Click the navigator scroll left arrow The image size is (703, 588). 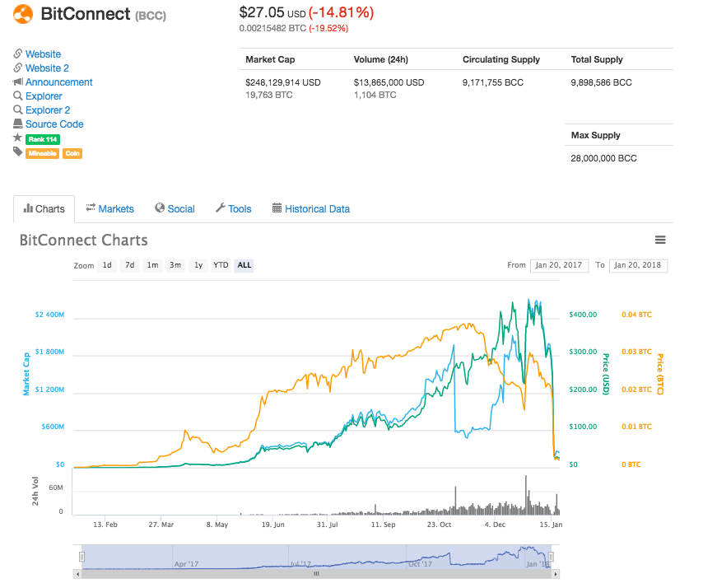click(x=77, y=574)
